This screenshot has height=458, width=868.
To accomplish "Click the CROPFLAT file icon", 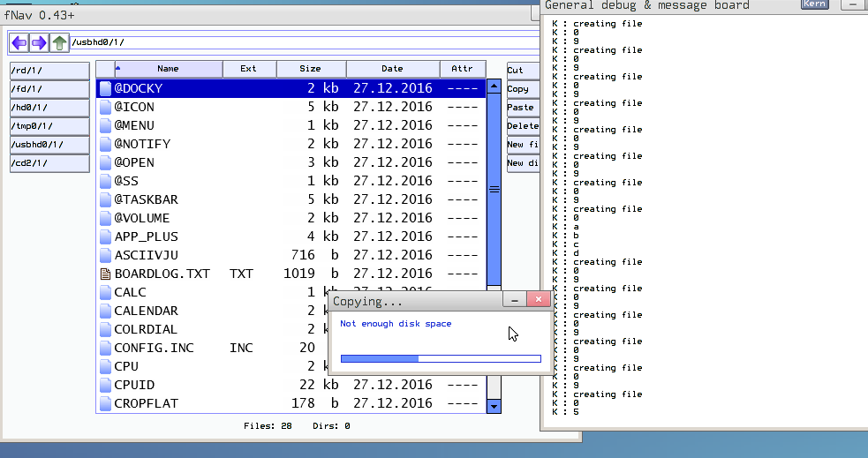I will pyautogui.click(x=105, y=403).
